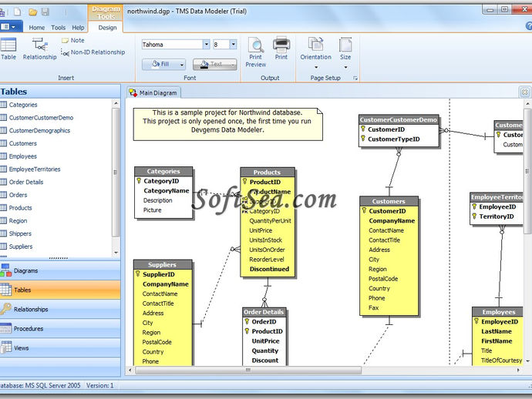532x399 pixels.
Task: Click CategoryName field in Categories table
Action: click(167, 191)
